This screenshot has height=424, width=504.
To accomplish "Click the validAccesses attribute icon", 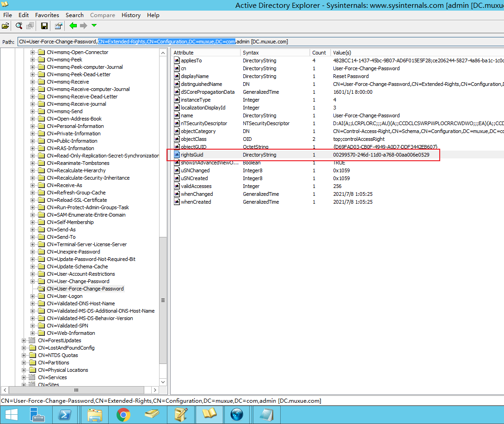I will tap(177, 186).
